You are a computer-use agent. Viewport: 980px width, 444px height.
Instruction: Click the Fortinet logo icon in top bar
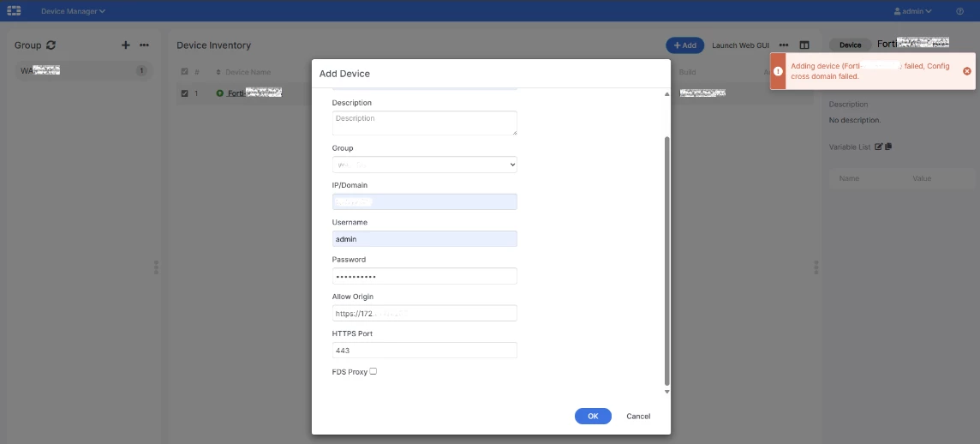[14, 10]
